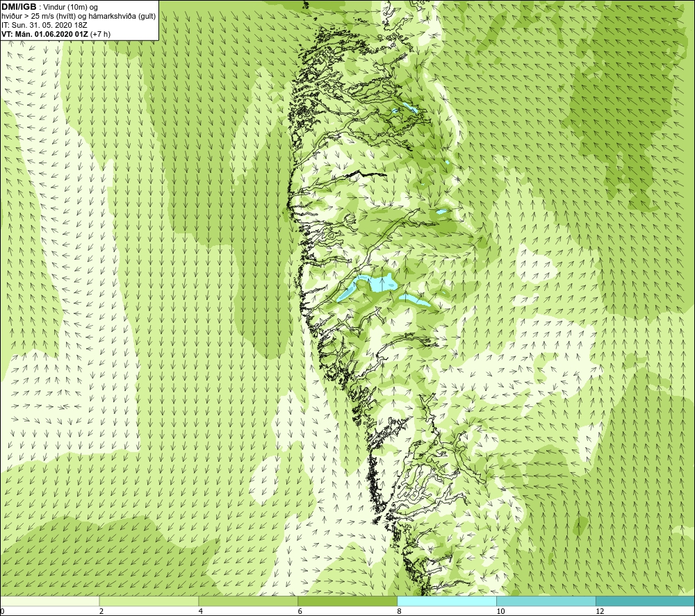
Task: Select the palest 0–2 m/s color bar segment
Action: (49, 601)
